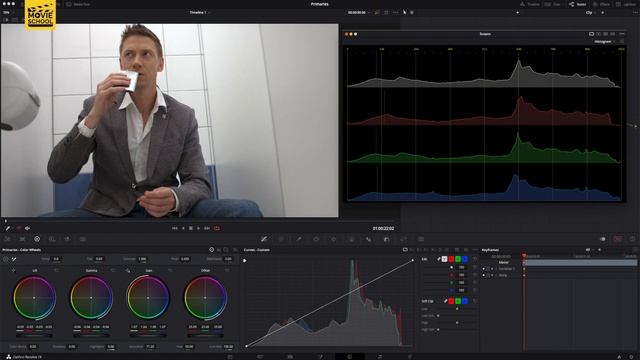Open Lightbox tab in top bar

[627, 4]
